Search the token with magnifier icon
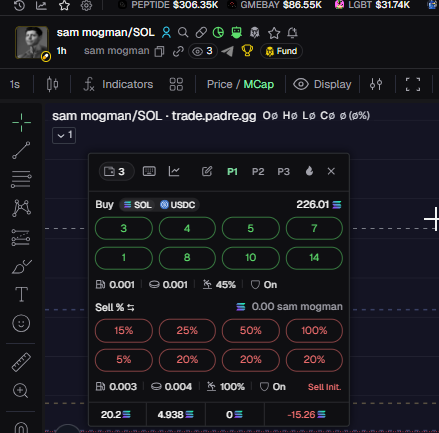Image resolution: width=439 pixels, height=433 pixels. coord(183,32)
